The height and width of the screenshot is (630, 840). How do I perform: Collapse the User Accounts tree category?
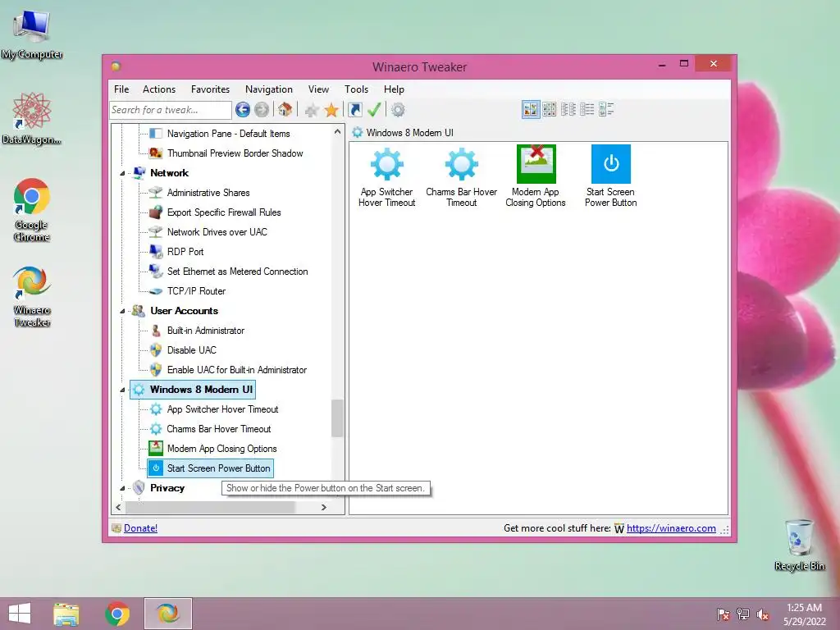click(122, 311)
